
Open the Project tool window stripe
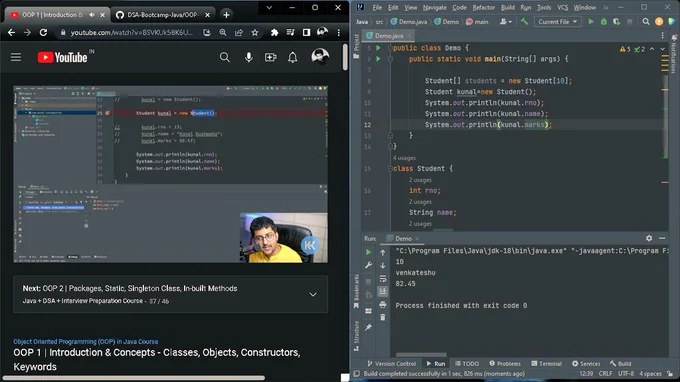click(x=356, y=46)
